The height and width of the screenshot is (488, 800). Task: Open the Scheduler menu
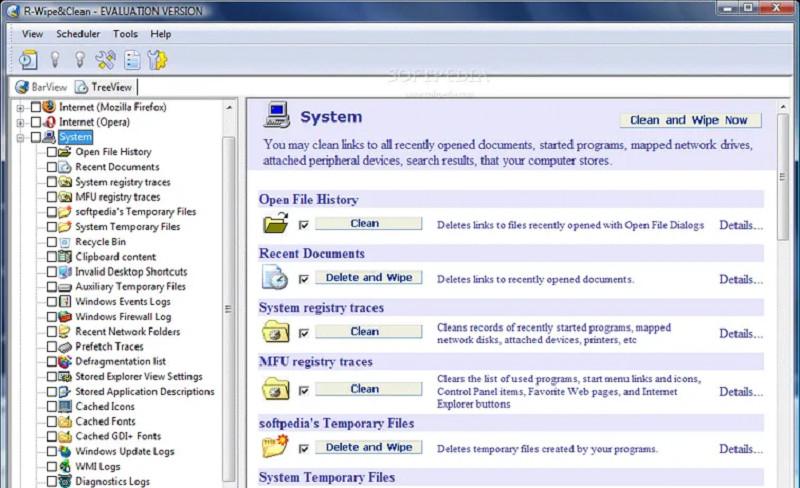78,34
